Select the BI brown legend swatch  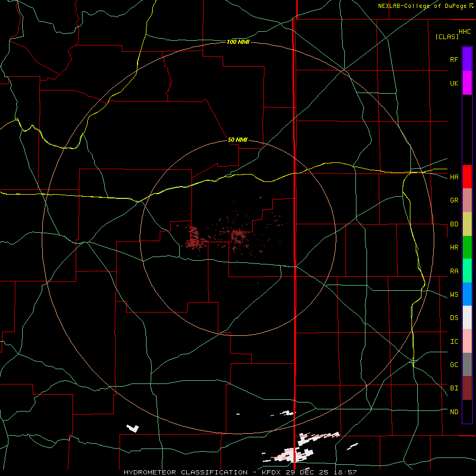click(x=467, y=388)
